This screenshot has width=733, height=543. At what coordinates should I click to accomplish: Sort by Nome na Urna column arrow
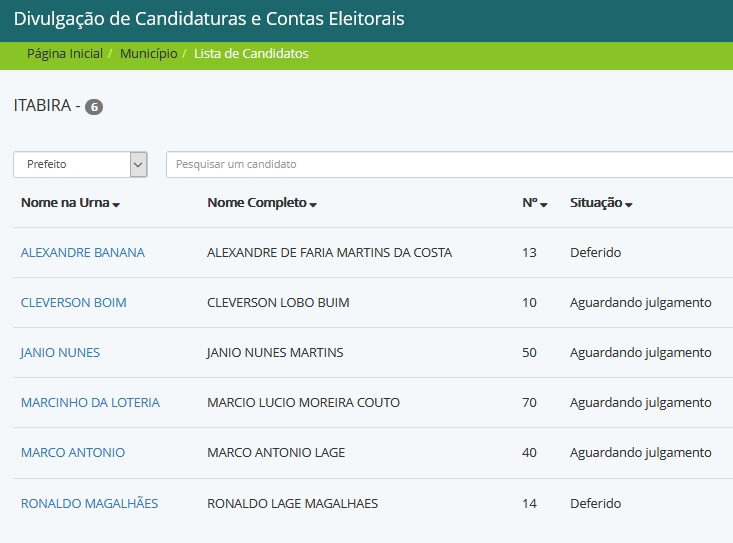(x=116, y=204)
